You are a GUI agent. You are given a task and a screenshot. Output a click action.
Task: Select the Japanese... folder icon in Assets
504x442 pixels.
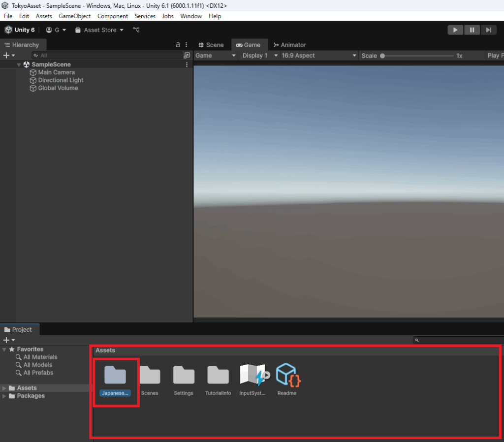(115, 375)
